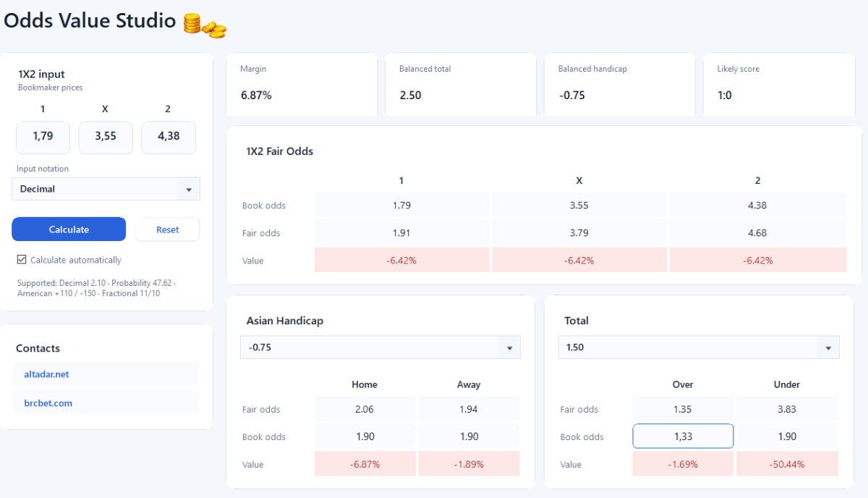Click the Reset button
The image size is (868, 498).
click(x=167, y=229)
